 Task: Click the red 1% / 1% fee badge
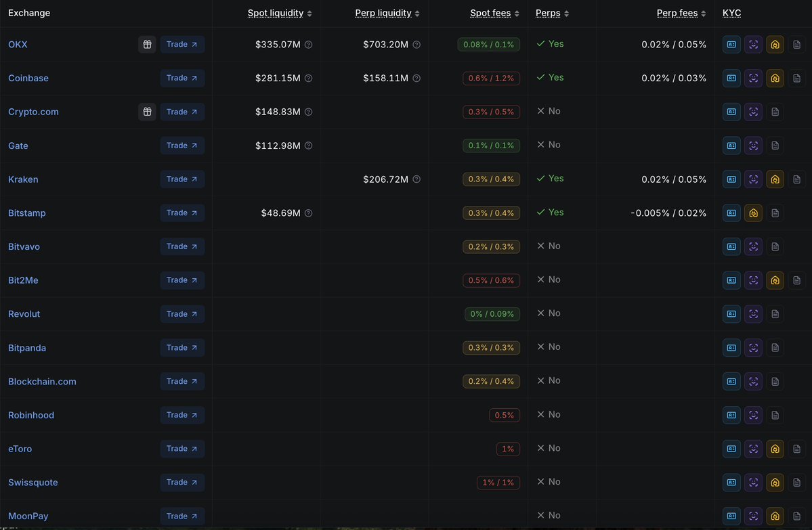click(498, 483)
